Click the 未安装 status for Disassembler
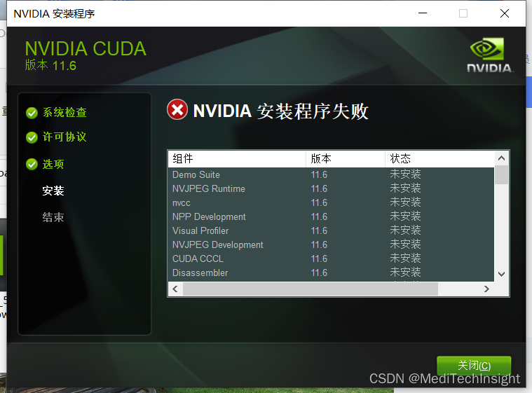The image size is (532, 393). (405, 273)
